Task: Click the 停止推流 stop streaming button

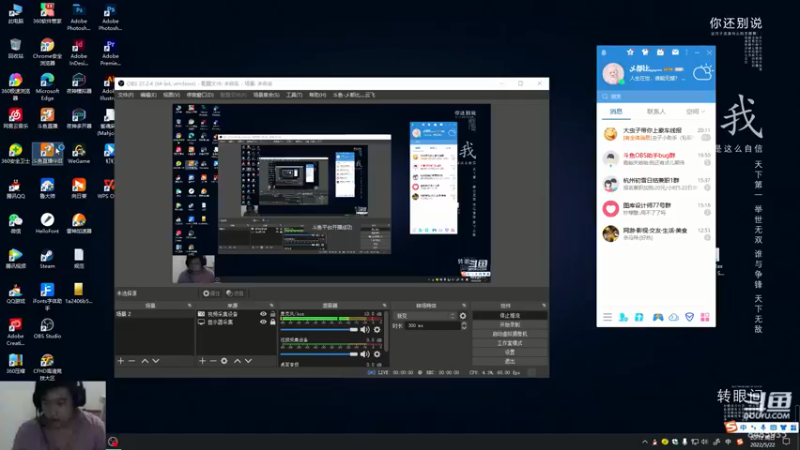Action: tap(510, 315)
